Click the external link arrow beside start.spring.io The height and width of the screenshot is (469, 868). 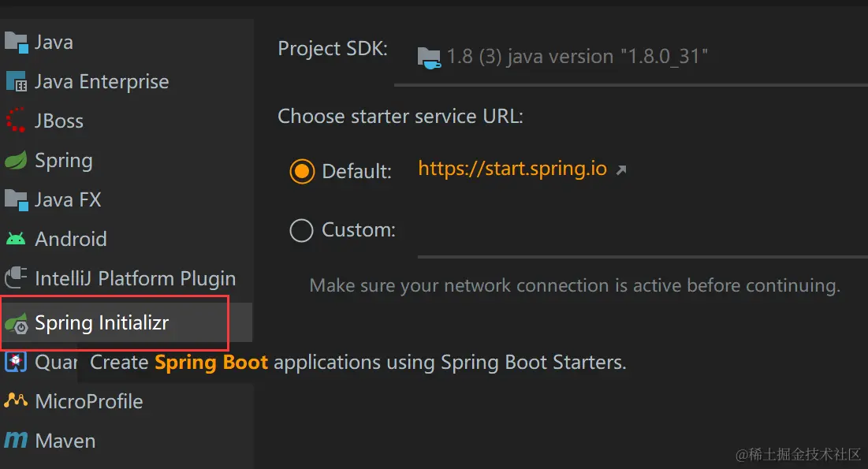(x=621, y=169)
